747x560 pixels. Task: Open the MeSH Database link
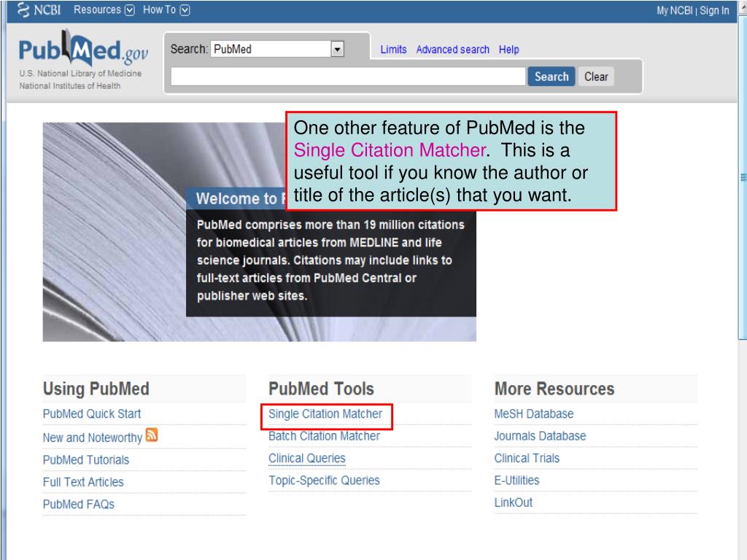point(533,414)
